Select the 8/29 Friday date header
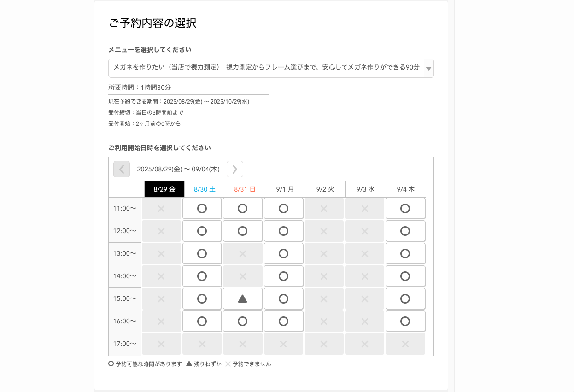The image size is (574, 392). [164, 189]
